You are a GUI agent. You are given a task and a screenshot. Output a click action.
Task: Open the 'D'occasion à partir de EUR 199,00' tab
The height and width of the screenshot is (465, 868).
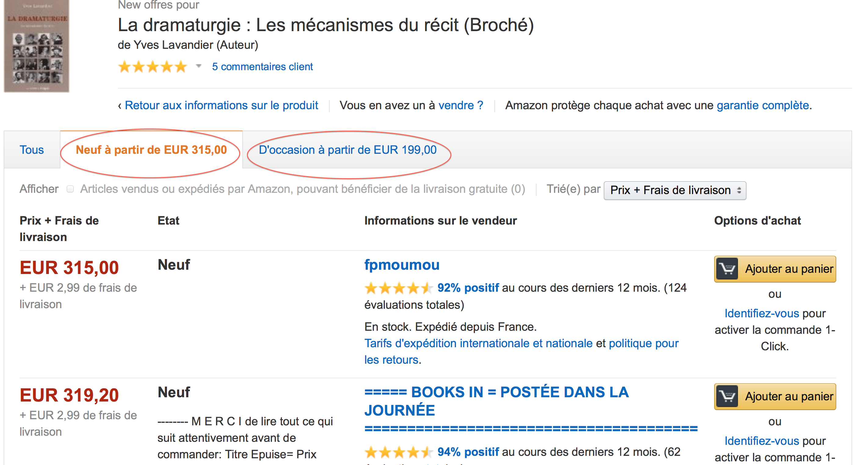coord(347,150)
